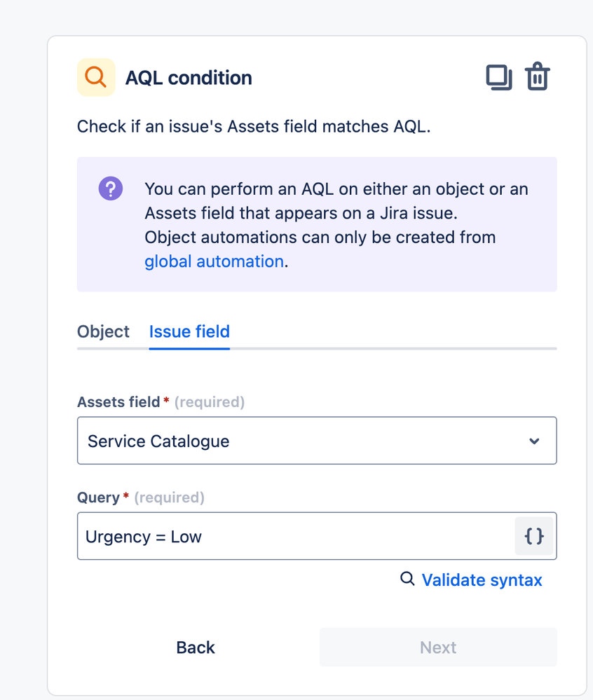Insert smart value using curly braces button
Screen dimensions: 593x700
[x=534, y=537]
